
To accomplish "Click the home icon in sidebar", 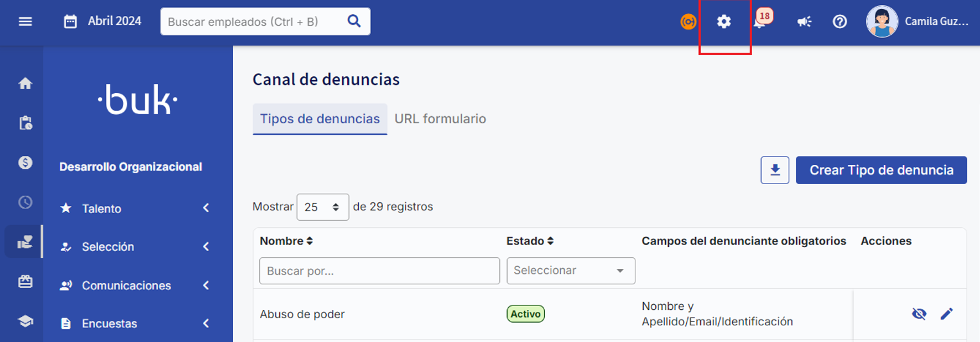I will (x=25, y=83).
